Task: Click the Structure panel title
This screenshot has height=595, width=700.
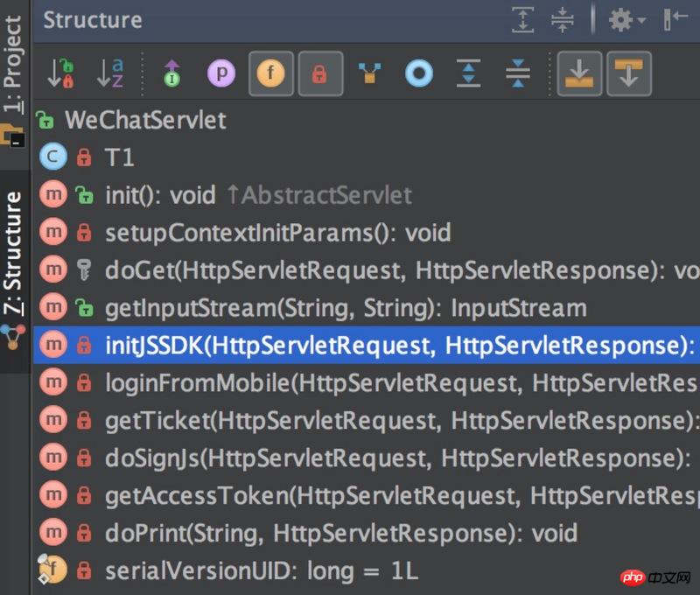Action: 93,20
